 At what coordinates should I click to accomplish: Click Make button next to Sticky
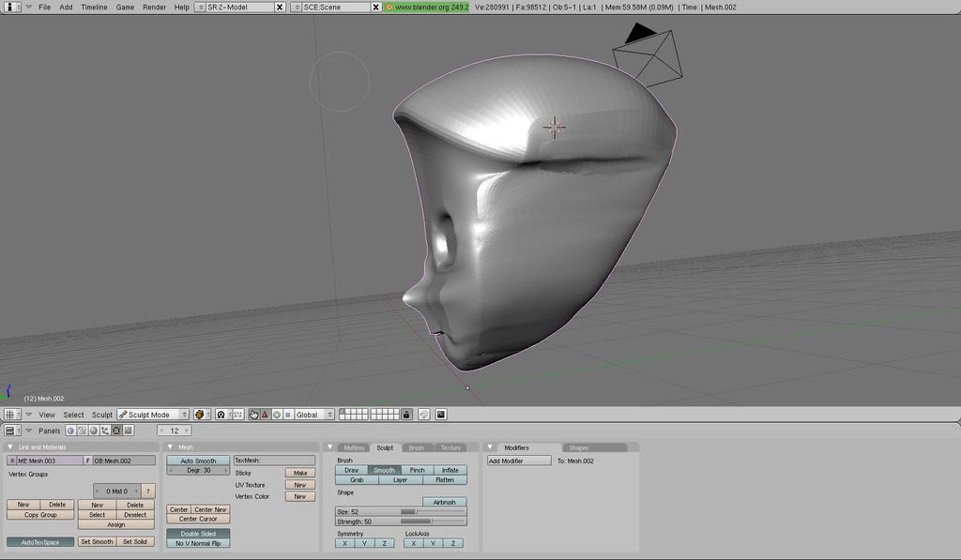click(x=300, y=473)
